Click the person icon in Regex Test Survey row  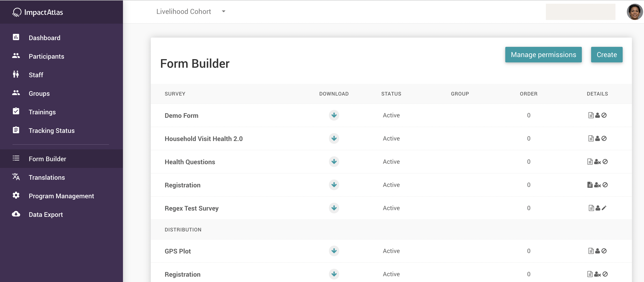[598, 208]
